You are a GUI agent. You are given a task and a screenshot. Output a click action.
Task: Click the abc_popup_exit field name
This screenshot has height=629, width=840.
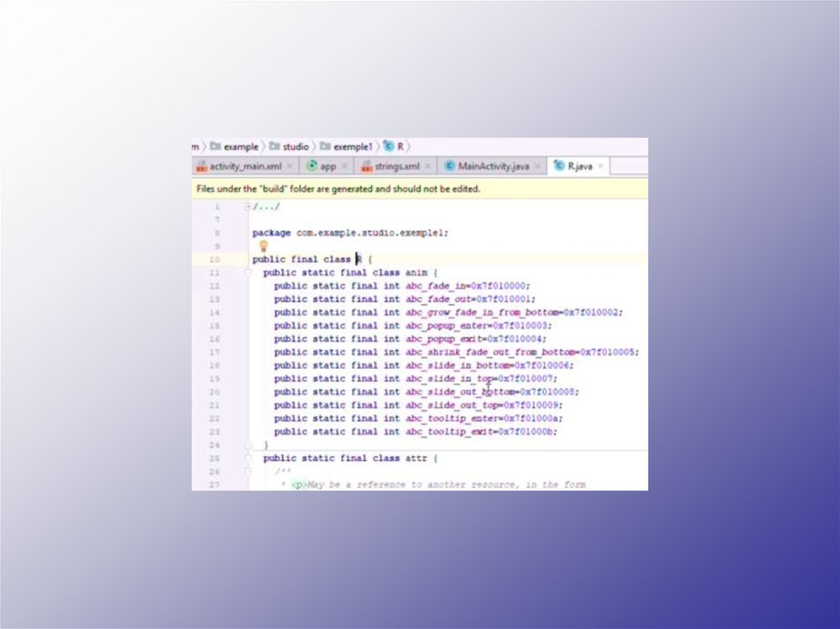tap(444, 340)
